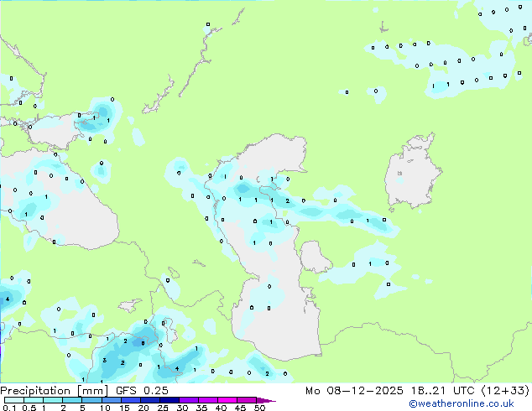Click the 'Mo 08-12-2025' date text
This screenshot has width=532, height=411.
tap(354, 391)
